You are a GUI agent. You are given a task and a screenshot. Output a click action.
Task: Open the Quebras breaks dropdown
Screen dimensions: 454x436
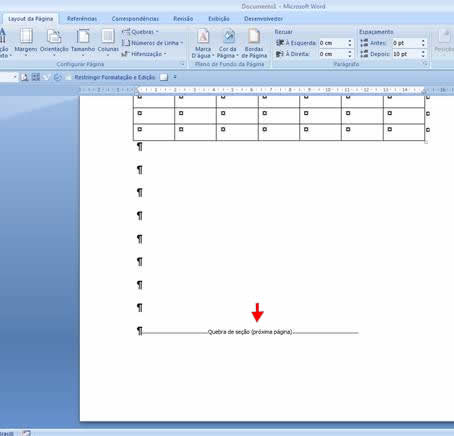click(x=140, y=32)
